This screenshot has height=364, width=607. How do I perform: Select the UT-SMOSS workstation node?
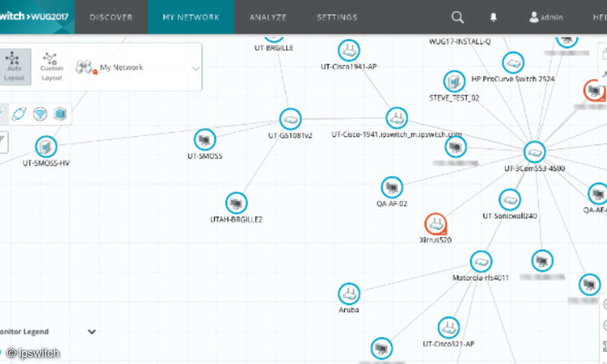pyautogui.click(x=205, y=140)
